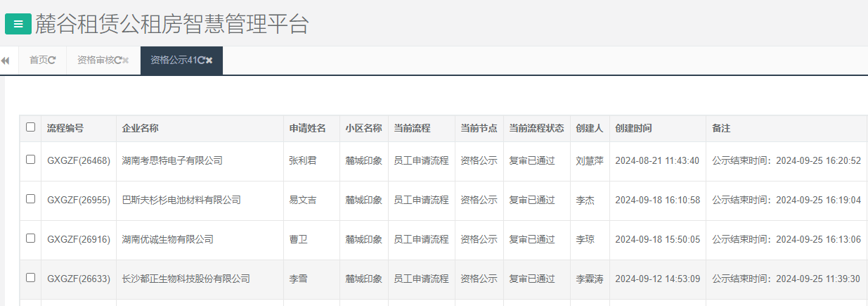The image size is (868, 306).
Task: Click applicant name 易文吉
Action: coord(303,200)
